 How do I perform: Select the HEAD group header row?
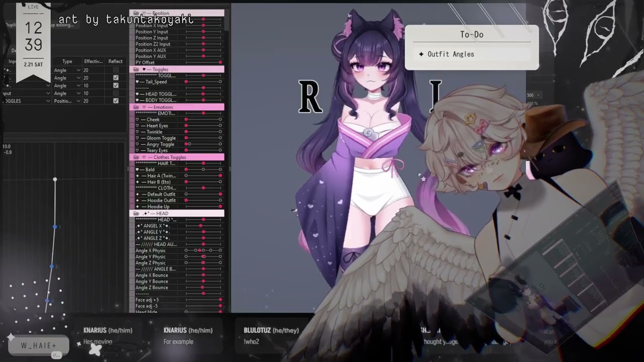(x=177, y=213)
